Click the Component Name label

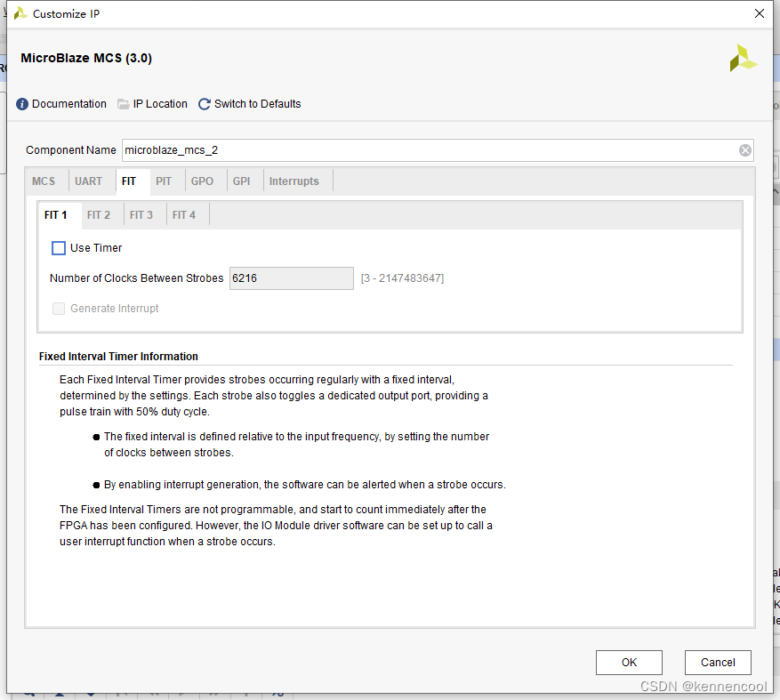tap(70, 150)
